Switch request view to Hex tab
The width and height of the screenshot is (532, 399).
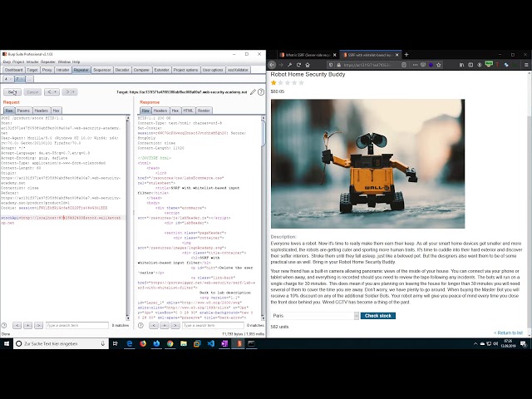(56, 111)
